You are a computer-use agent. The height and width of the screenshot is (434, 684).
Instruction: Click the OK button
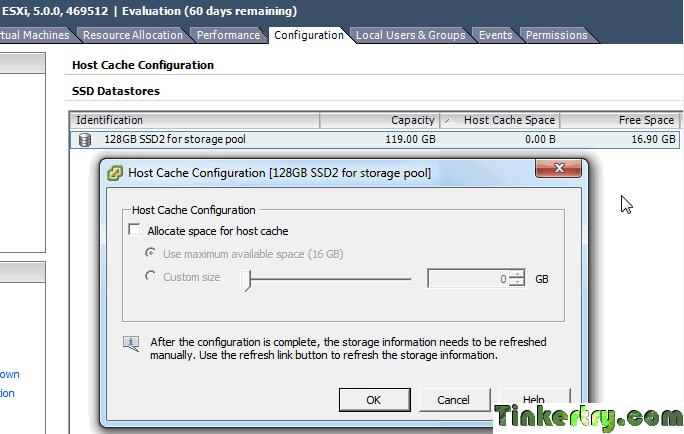[374, 400]
